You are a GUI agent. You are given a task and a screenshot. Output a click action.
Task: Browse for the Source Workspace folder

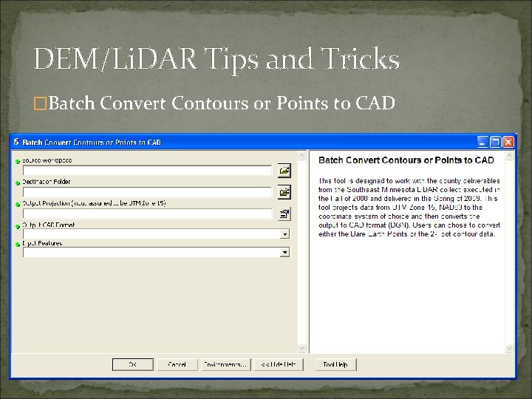[284, 171]
